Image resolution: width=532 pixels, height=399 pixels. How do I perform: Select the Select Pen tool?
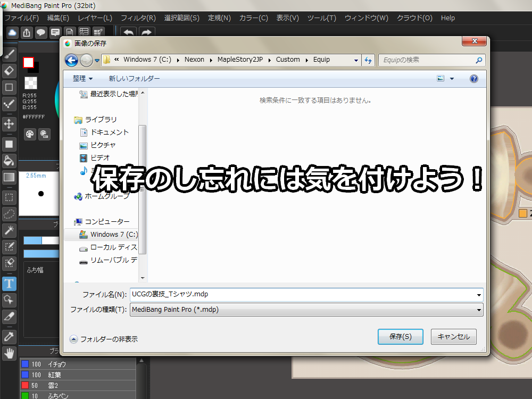[9, 247]
